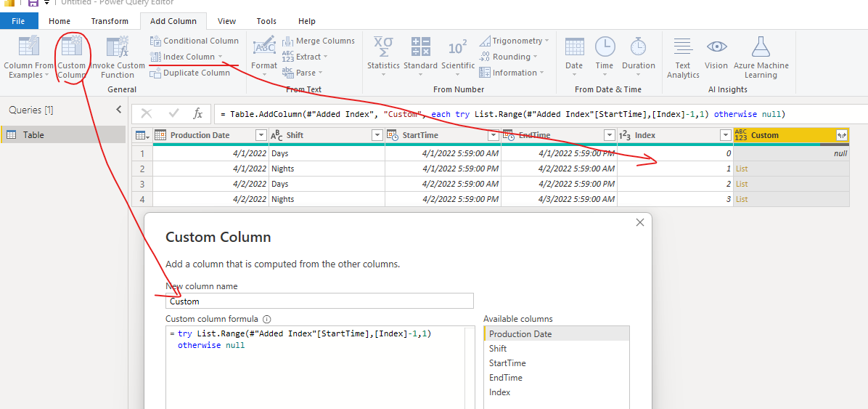Click Invoke Custom Function icon
The image size is (868, 409).
coord(118,46)
